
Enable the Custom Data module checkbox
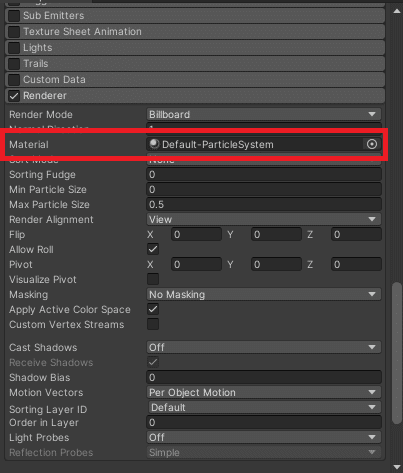(x=14, y=80)
